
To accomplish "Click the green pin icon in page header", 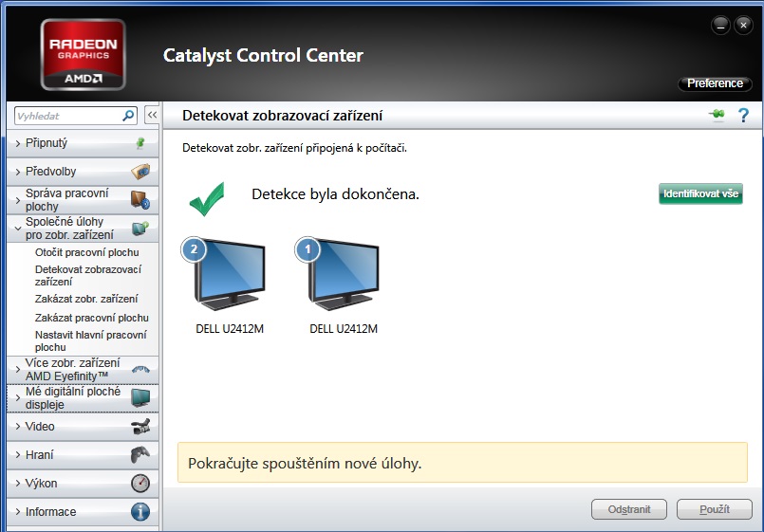I will 717,115.
